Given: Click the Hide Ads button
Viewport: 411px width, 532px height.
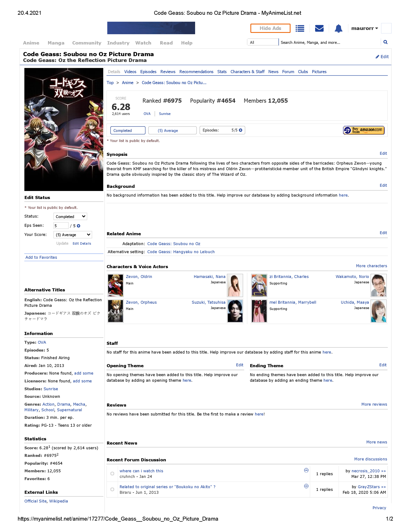Looking at the screenshot, I should [x=270, y=28].
